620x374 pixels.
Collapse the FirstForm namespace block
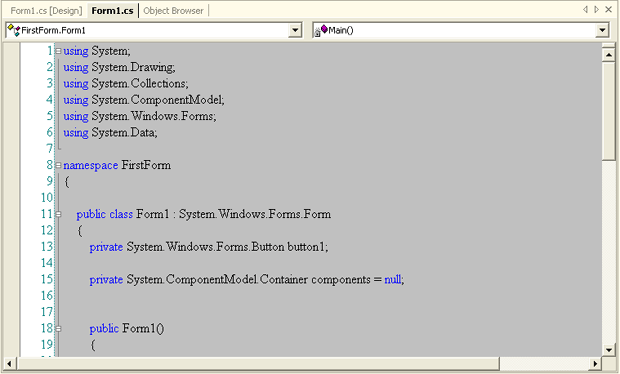coord(58,165)
